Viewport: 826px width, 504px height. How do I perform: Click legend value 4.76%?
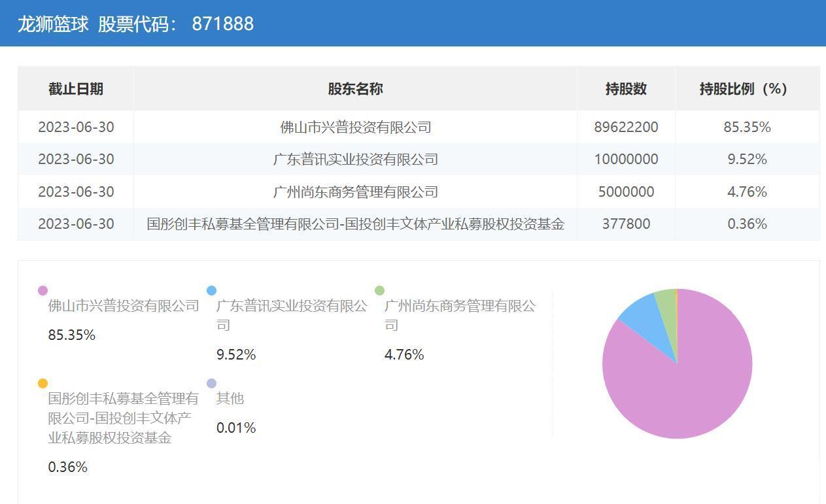click(404, 355)
